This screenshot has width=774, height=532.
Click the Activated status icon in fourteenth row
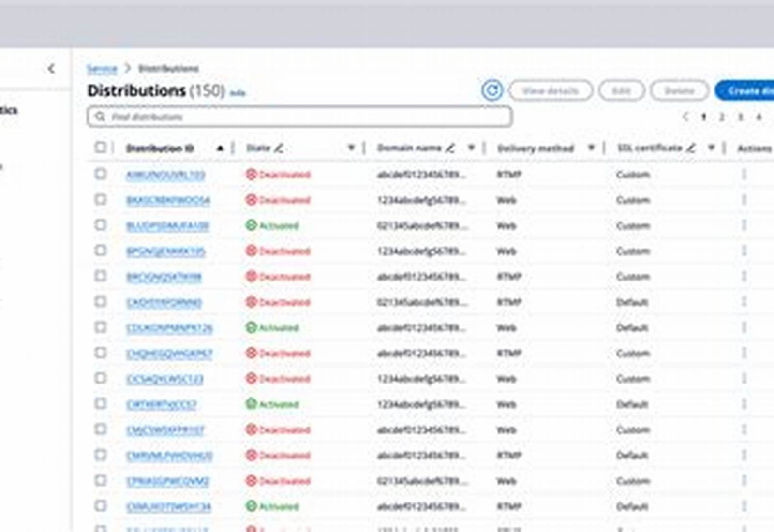pos(251,506)
